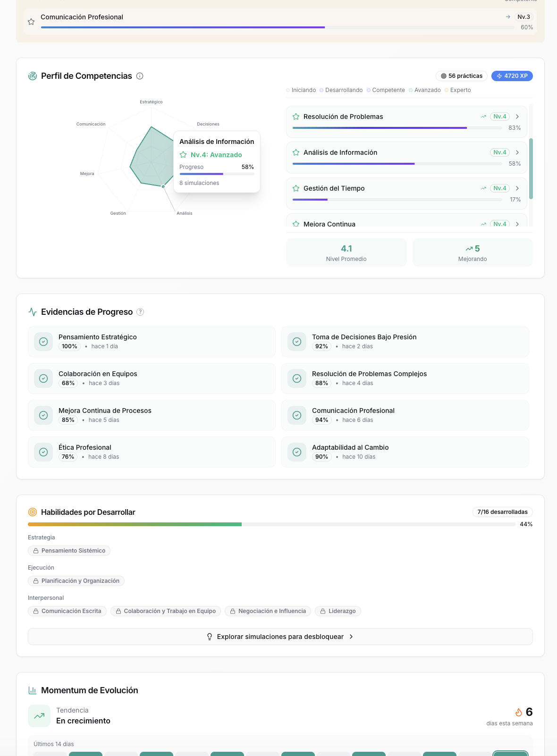
Task: Expand Gestión del Tiempo with its chevron
Action: pyautogui.click(x=517, y=188)
